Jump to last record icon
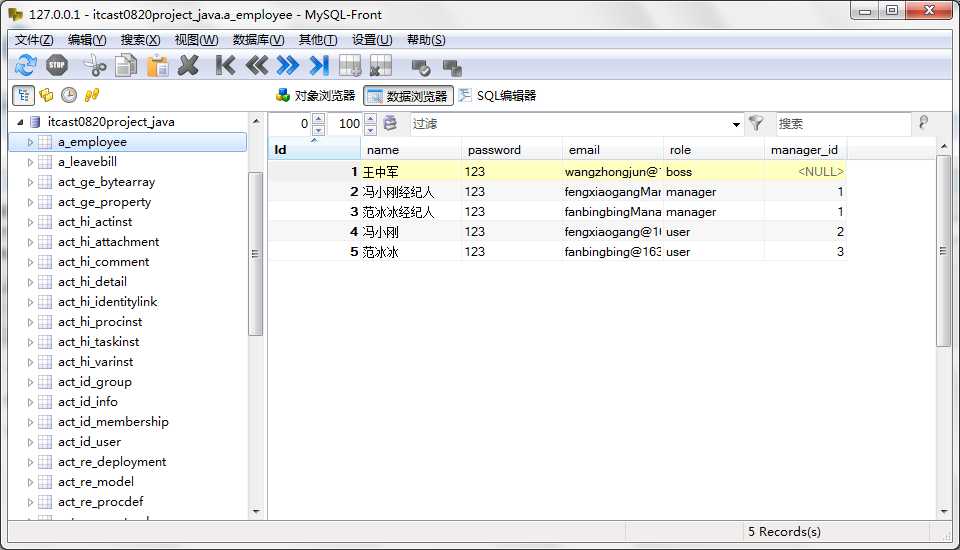 pyautogui.click(x=319, y=65)
